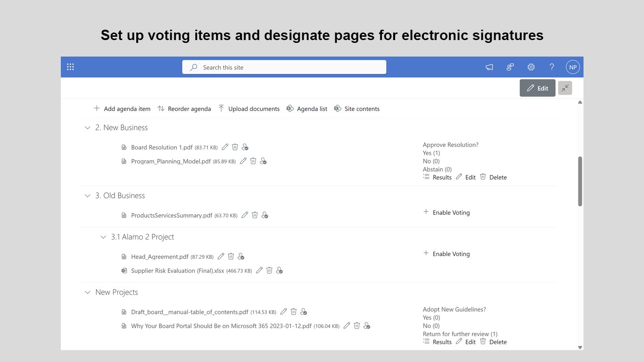Collapse the 2. New Business section
Viewport: 644px width, 362px height.
(x=87, y=128)
